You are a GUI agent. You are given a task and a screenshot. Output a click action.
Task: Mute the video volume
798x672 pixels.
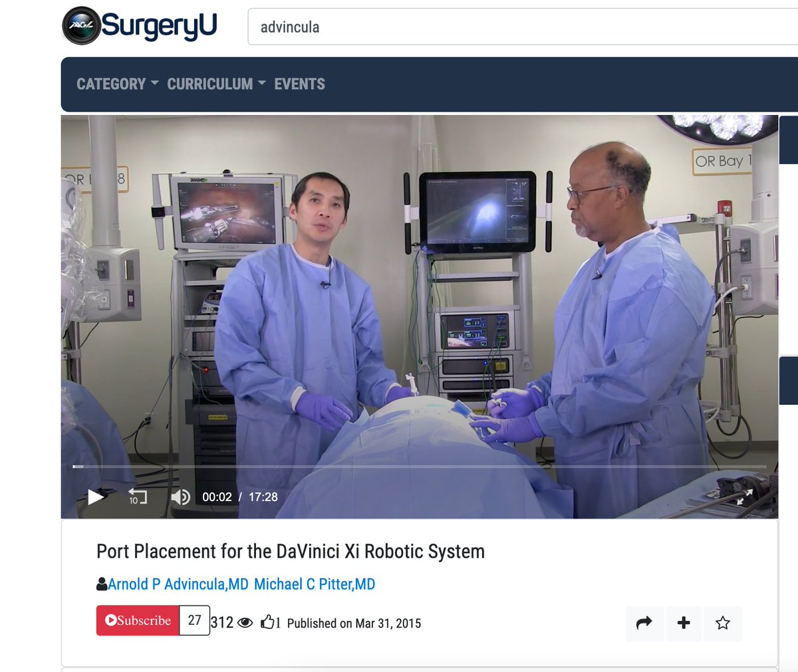coord(180,497)
